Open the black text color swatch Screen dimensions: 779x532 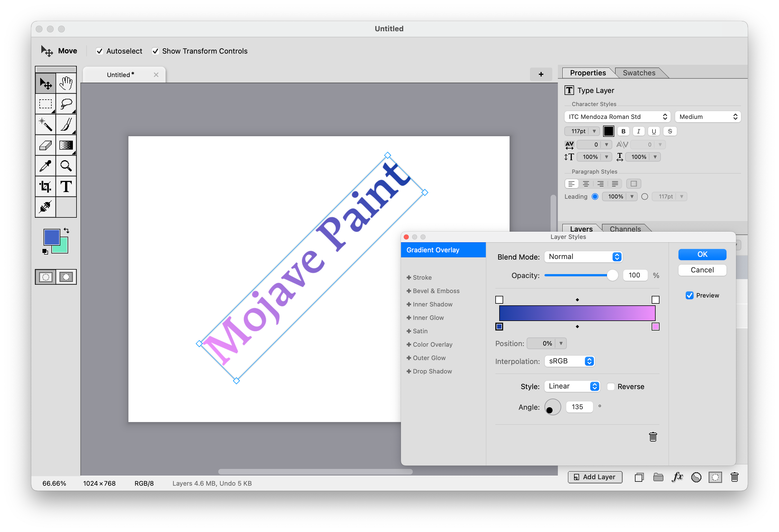tap(609, 131)
